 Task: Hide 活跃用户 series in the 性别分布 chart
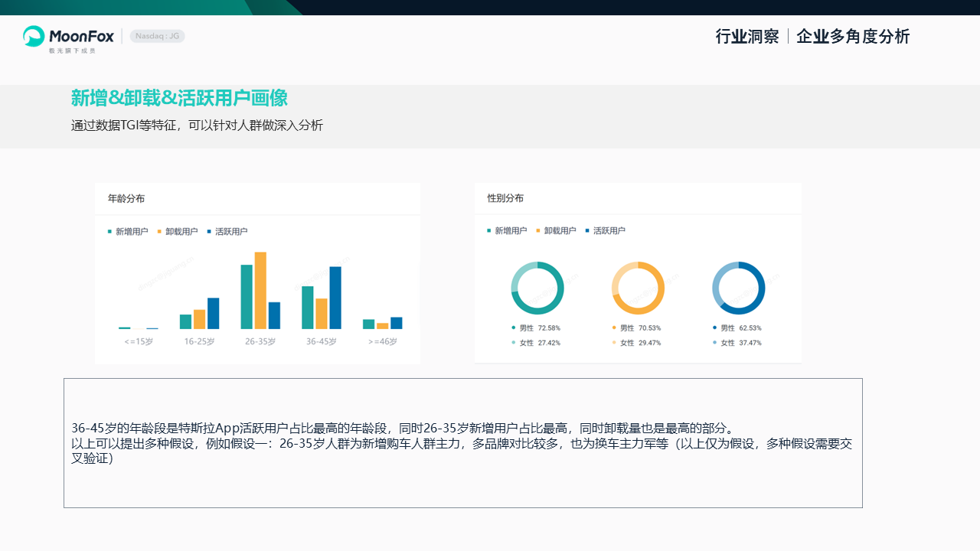pos(605,230)
